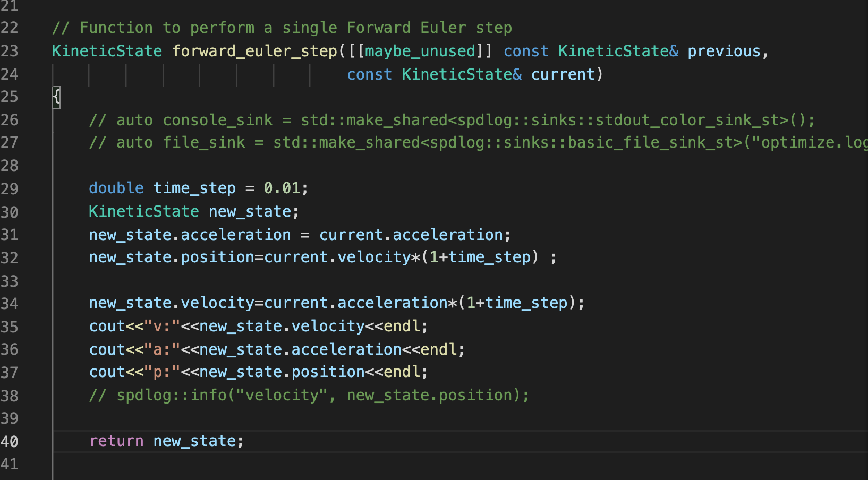
Task: Click the "a:" string literal
Action: pos(162,349)
